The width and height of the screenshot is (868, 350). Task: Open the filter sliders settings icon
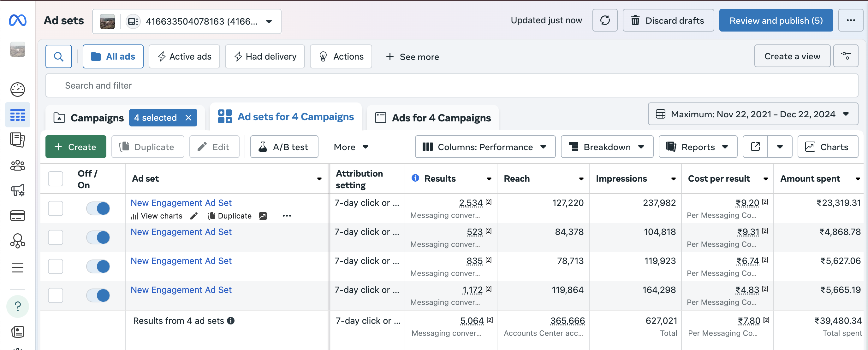(845, 56)
